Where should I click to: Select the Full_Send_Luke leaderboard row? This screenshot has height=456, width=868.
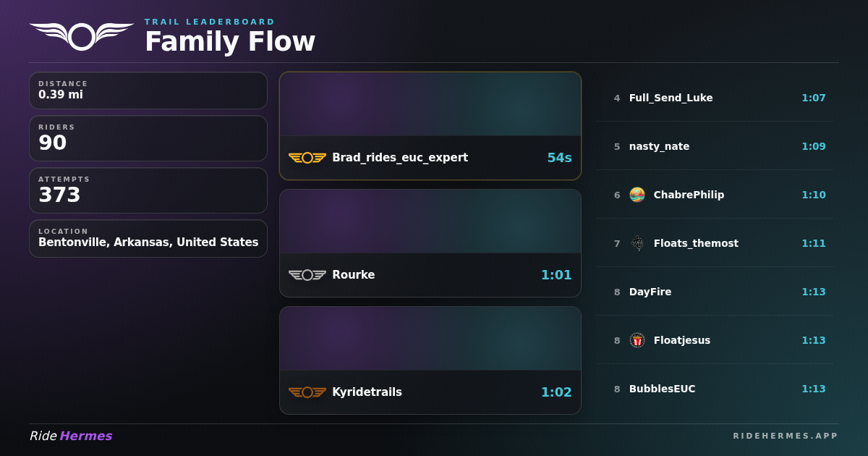[715, 98]
